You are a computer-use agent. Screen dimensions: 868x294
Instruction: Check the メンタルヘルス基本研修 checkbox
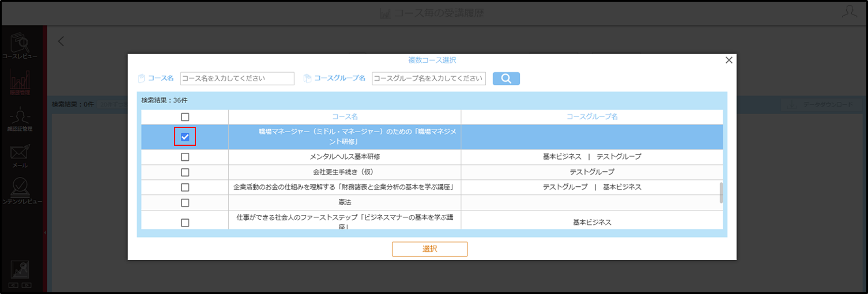[x=185, y=157]
